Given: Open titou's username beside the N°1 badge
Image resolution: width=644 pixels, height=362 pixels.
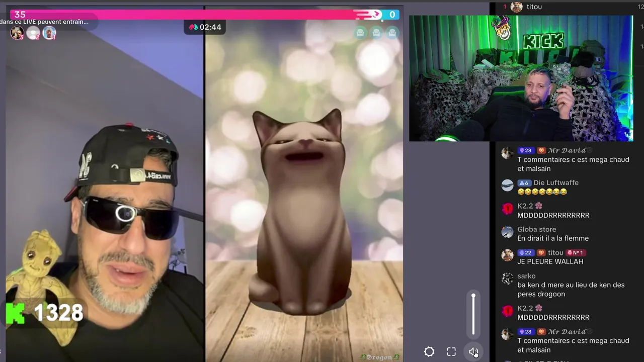Looking at the screenshot, I should (x=555, y=253).
